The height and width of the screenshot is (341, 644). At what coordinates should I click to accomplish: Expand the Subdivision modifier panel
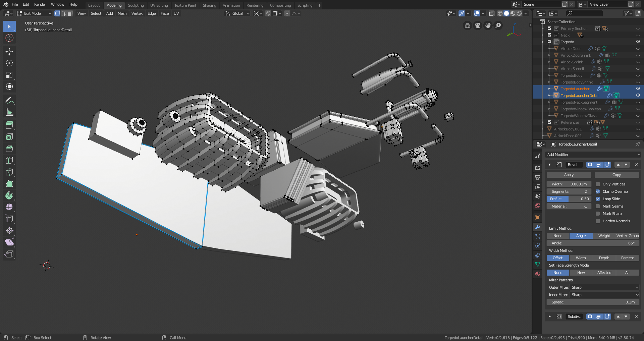549,317
